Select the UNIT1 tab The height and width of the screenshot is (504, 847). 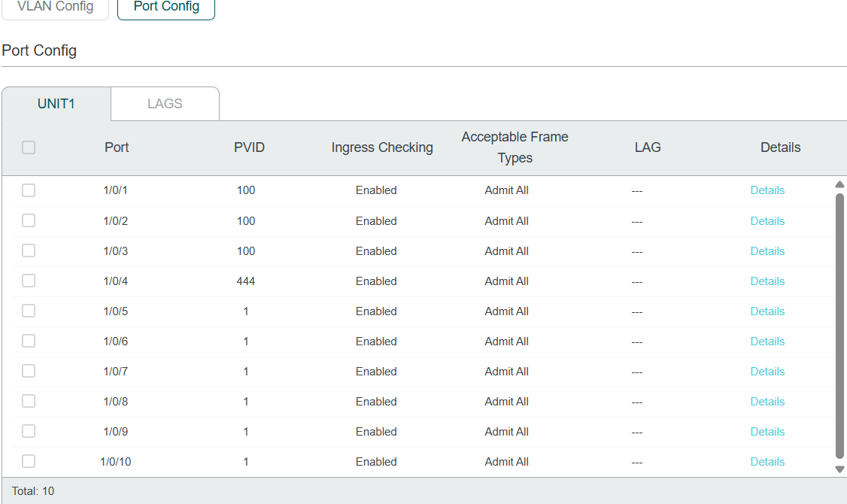56,104
